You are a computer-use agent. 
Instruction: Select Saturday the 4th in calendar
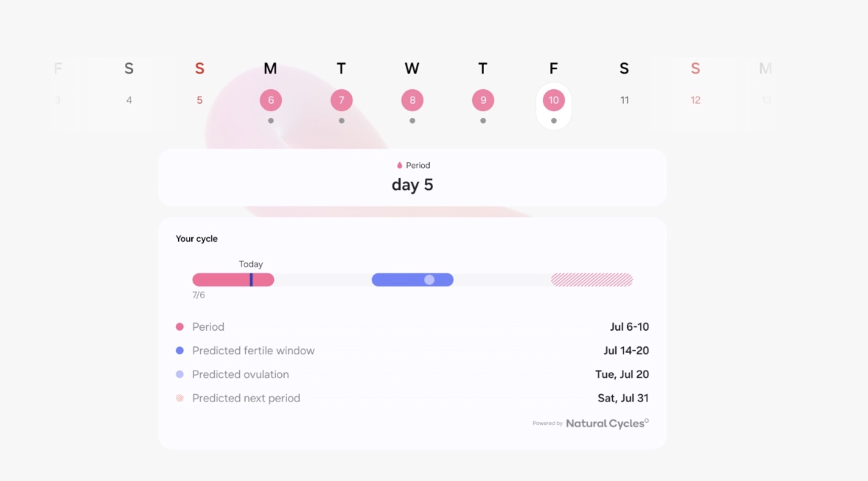129,100
